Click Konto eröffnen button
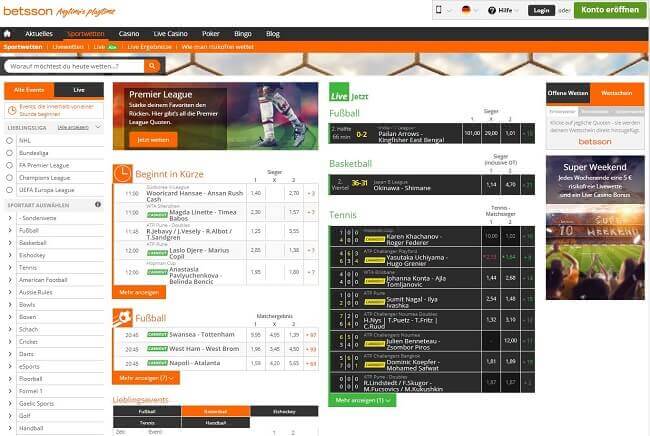 610,10
